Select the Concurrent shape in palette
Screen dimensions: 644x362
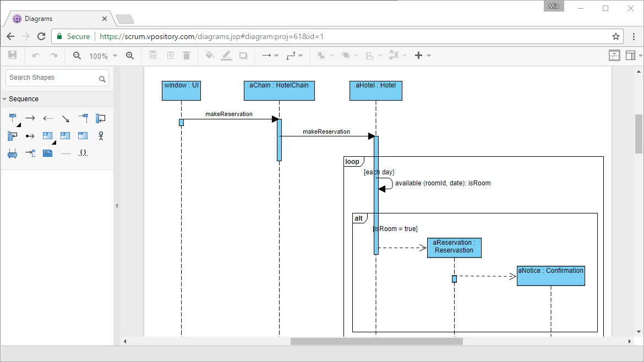(x=12, y=153)
